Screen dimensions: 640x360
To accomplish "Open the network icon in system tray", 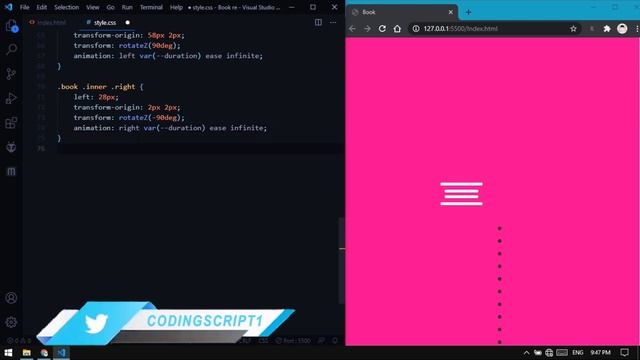I will 549,353.
